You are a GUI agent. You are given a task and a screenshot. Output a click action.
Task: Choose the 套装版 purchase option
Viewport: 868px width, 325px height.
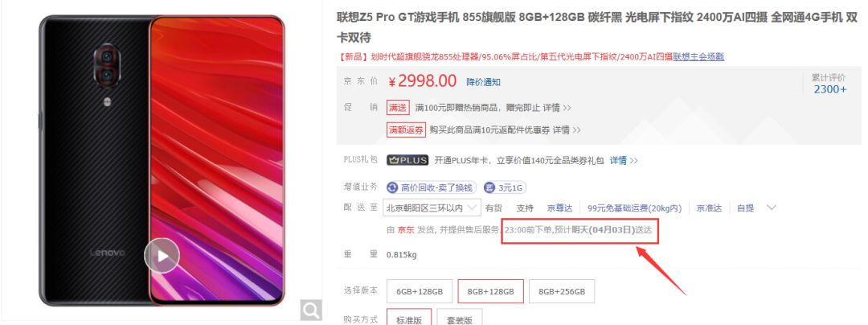point(459,318)
